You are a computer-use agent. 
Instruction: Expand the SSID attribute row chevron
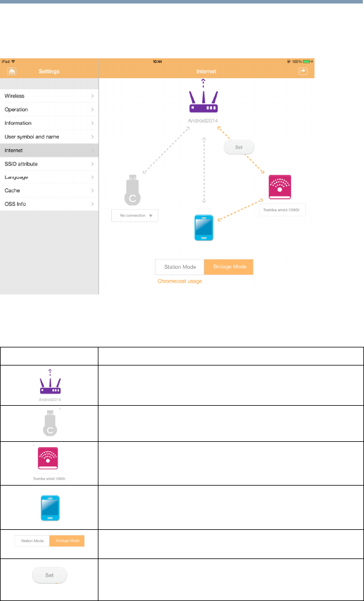point(93,164)
